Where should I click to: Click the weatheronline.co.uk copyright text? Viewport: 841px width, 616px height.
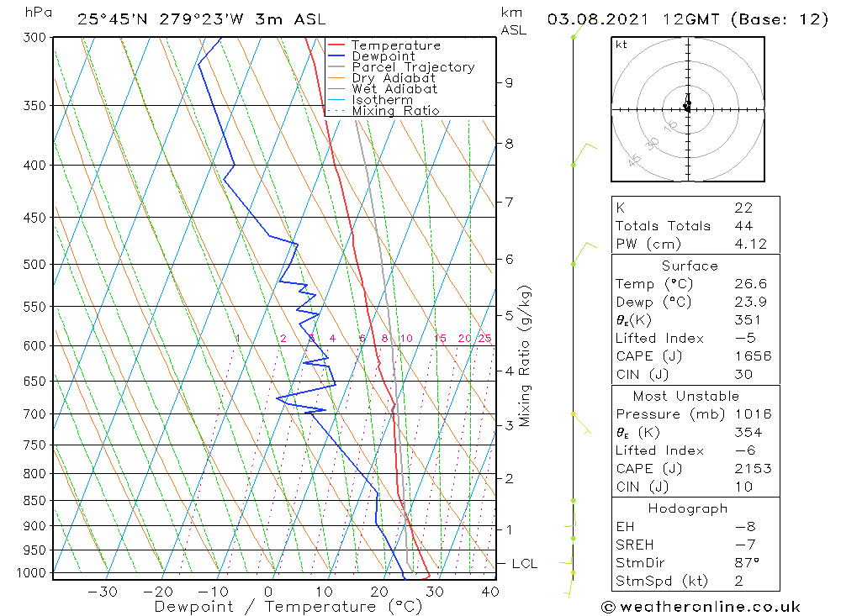701,608
